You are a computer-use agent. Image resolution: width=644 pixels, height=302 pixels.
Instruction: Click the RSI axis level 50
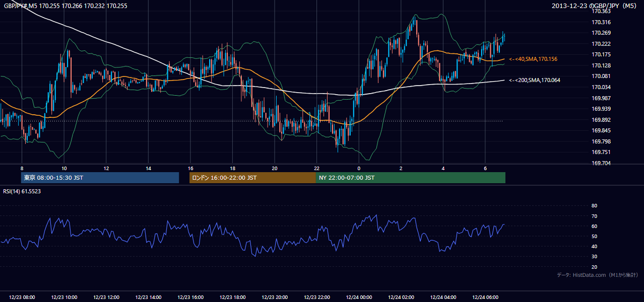click(x=594, y=237)
